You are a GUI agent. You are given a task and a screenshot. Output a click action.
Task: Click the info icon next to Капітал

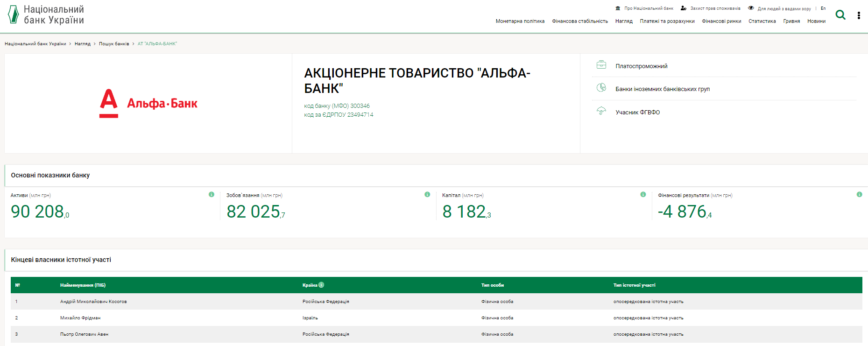click(643, 195)
